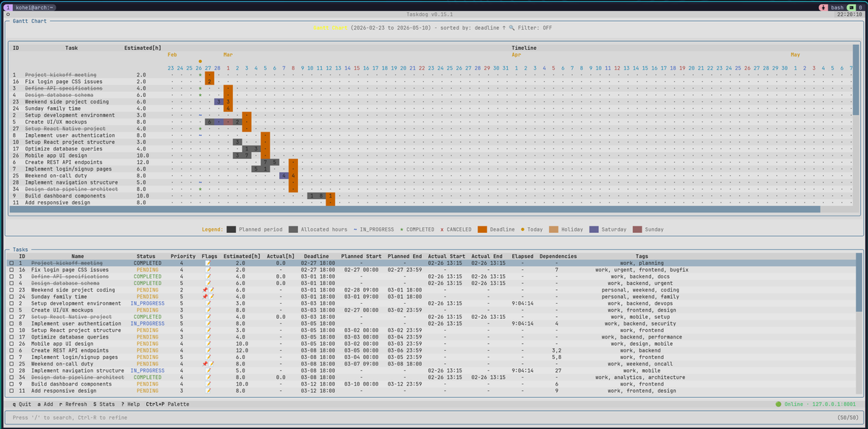
Task: Click Refresh in the footer bar
Action: coord(74,404)
